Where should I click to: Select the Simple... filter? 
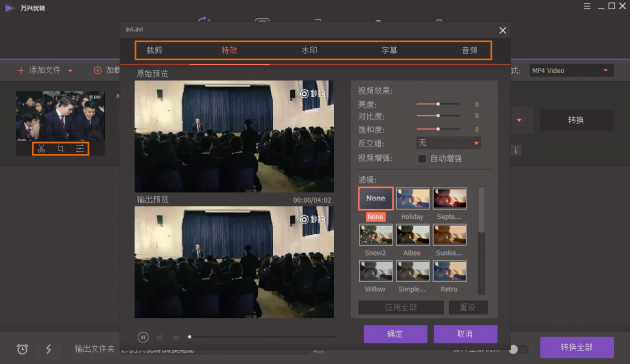[413, 271]
